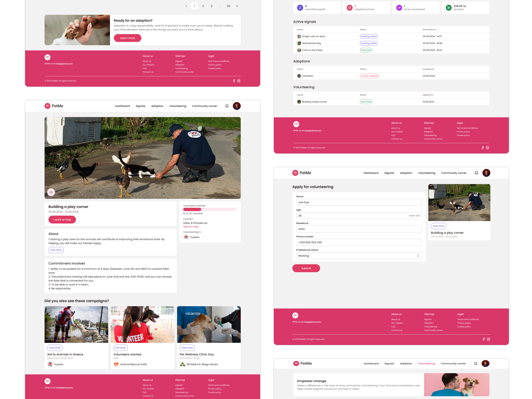This screenshot has width=532, height=399.
Task: Open the Aid to animals in Greece thumbnail
Action: (76, 324)
